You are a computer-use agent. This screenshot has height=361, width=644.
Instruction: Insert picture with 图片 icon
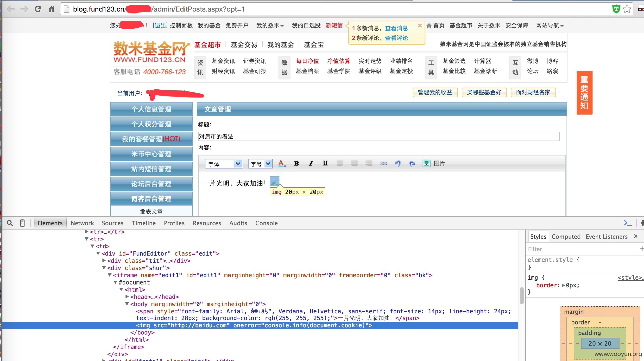[x=434, y=164]
